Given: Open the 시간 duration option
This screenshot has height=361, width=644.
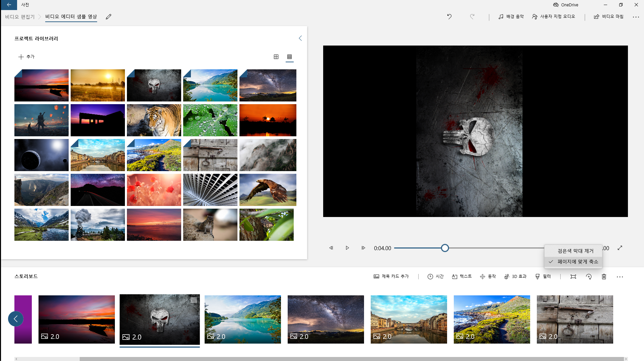Looking at the screenshot, I should (x=435, y=276).
